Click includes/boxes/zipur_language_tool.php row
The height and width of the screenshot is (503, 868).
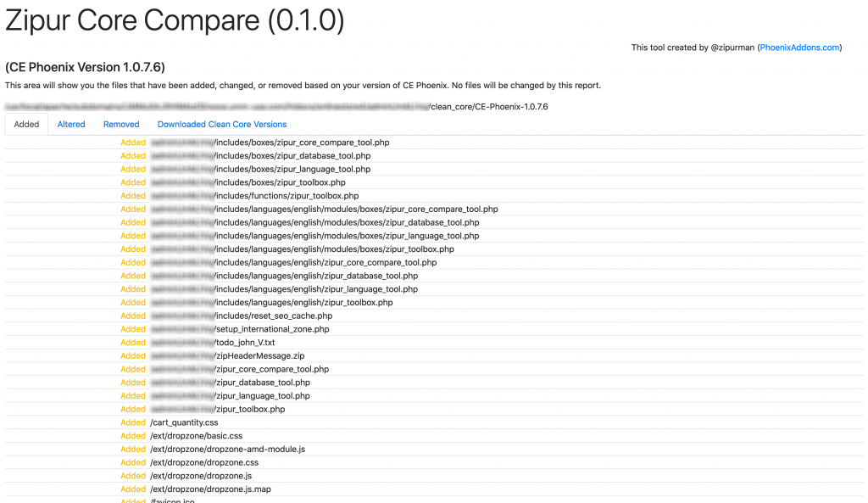click(434, 169)
